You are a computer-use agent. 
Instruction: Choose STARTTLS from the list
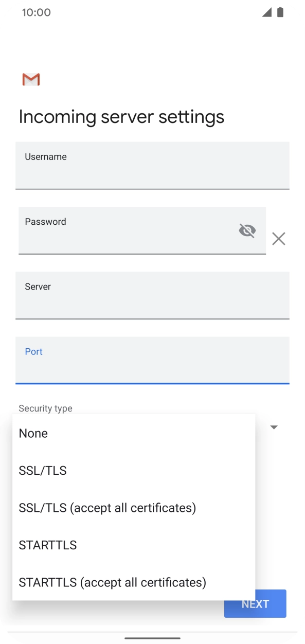tap(48, 545)
